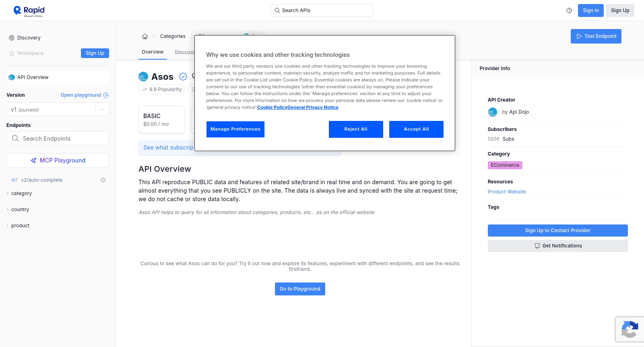Screen dimensions: 644x347
Task: Click the Search APIs field
Action: coord(322,10)
